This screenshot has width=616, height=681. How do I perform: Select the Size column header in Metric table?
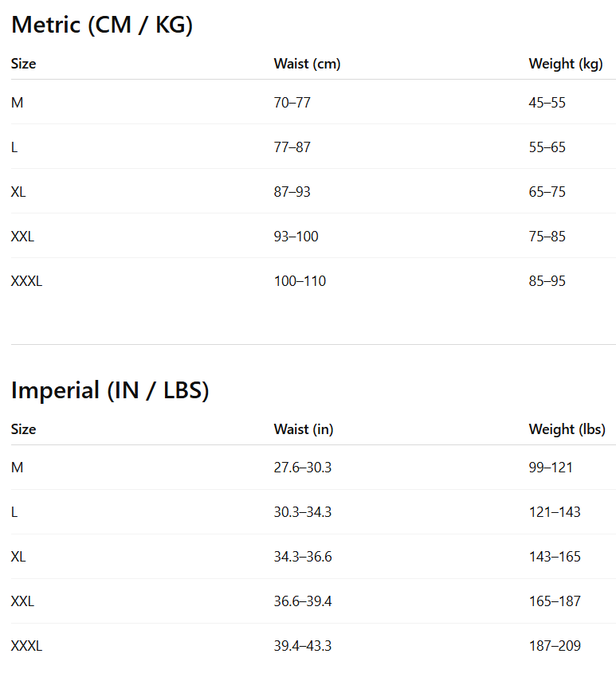pos(24,64)
